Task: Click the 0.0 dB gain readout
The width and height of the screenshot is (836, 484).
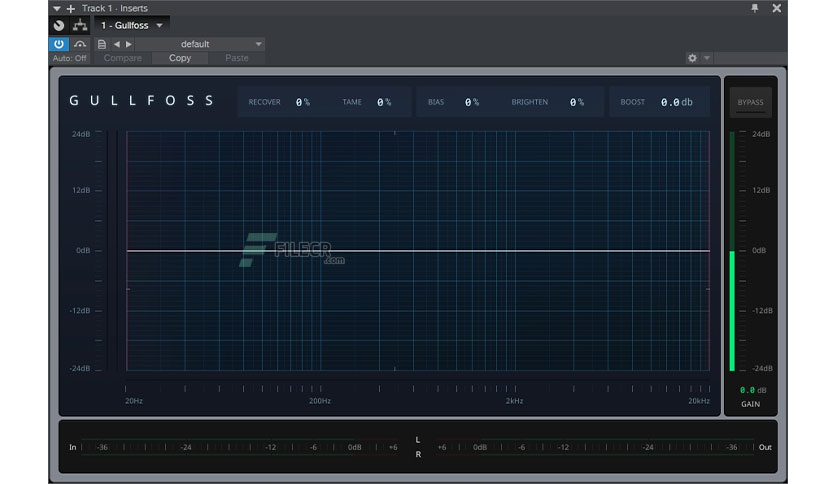Action: (753, 390)
